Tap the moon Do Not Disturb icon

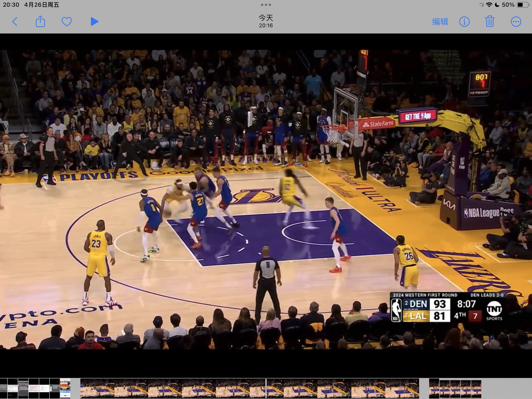pyautogui.click(x=497, y=5)
